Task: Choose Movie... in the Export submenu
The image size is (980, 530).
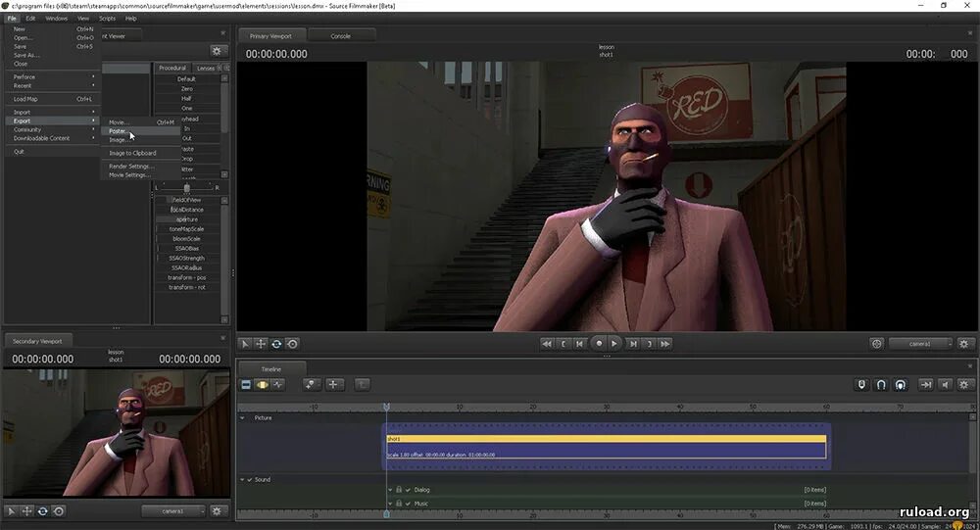Action: 140,122
